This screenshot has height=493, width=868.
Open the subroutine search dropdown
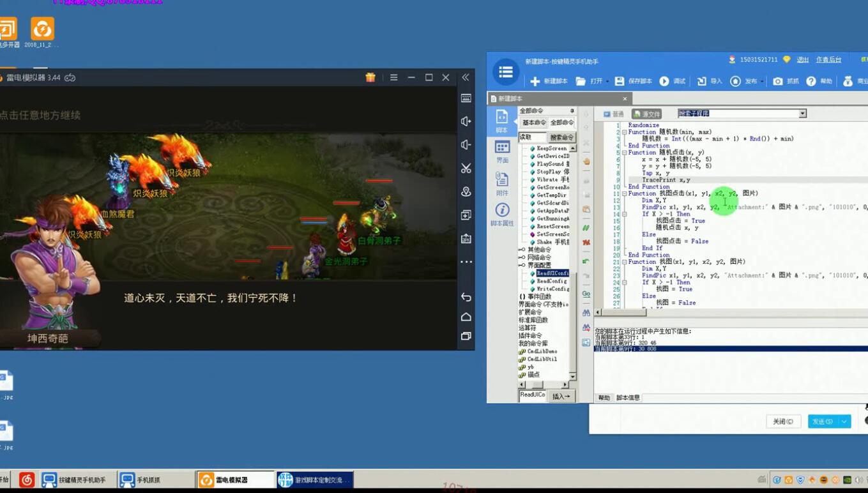coord(802,114)
